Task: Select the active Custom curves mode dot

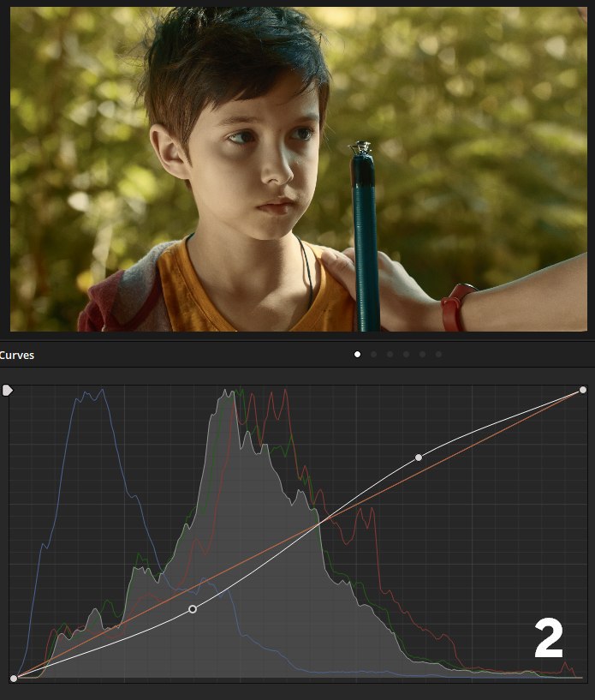Action: (x=357, y=354)
